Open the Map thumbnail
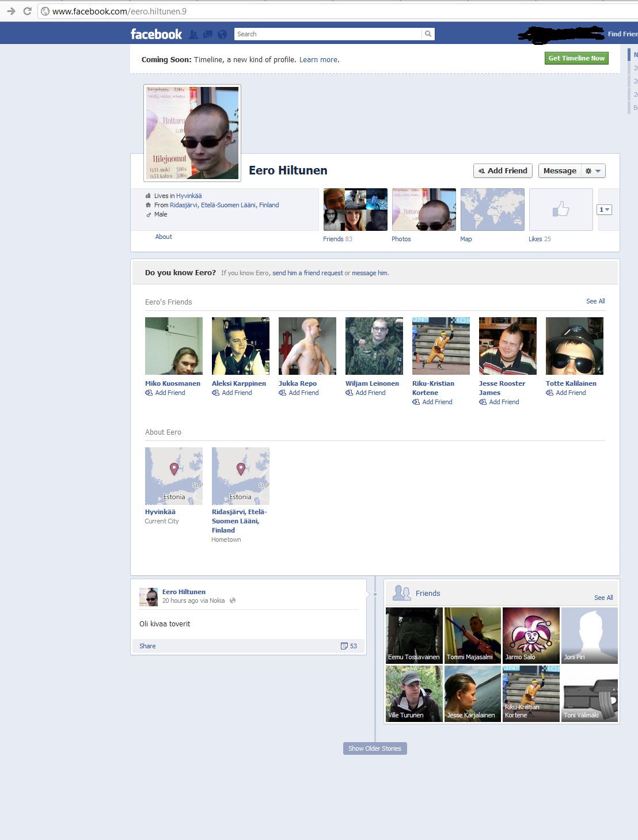The image size is (638, 840). click(x=492, y=210)
